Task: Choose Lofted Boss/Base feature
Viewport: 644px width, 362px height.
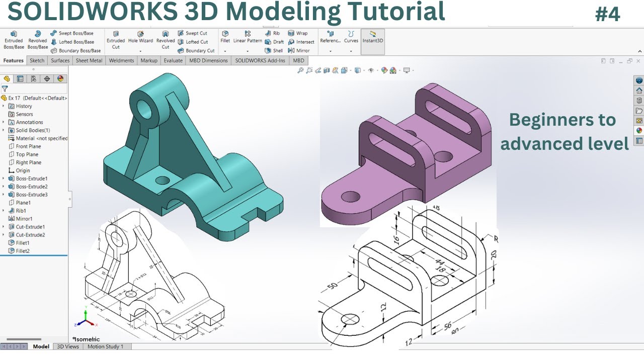Action: click(x=72, y=42)
